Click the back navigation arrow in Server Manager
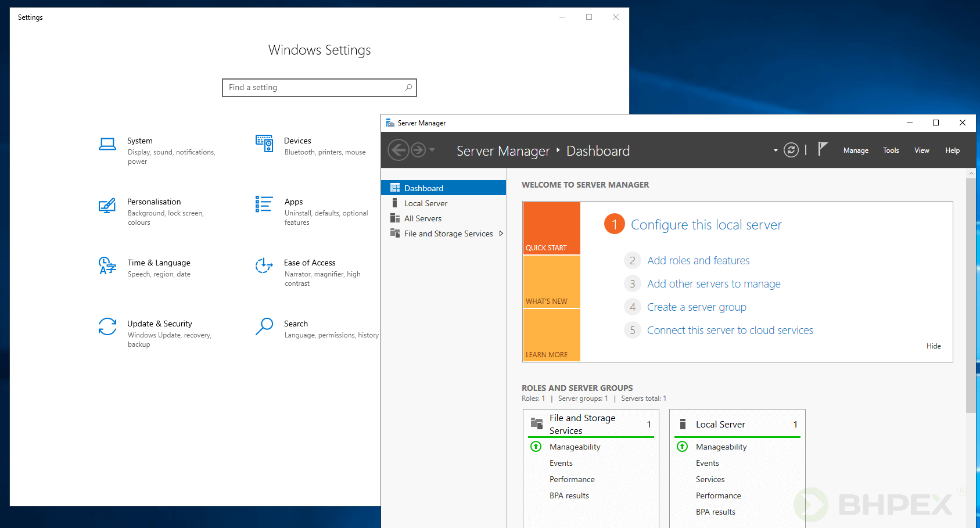980x528 pixels. pos(399,150)
